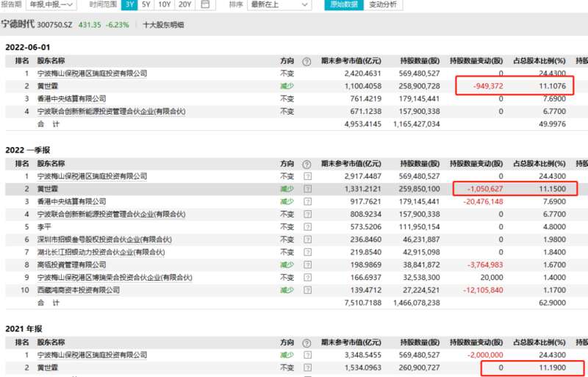The image size is (588, 377).
Task: Click help icon beside 方向 in 2022 一季报 header
Action: click(306, 165)
